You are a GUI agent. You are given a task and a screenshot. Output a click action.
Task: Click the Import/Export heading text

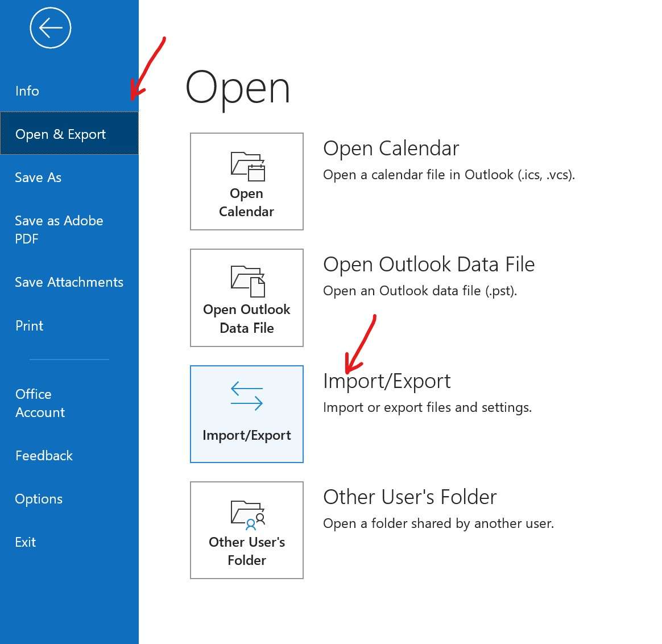coord(387,381)
